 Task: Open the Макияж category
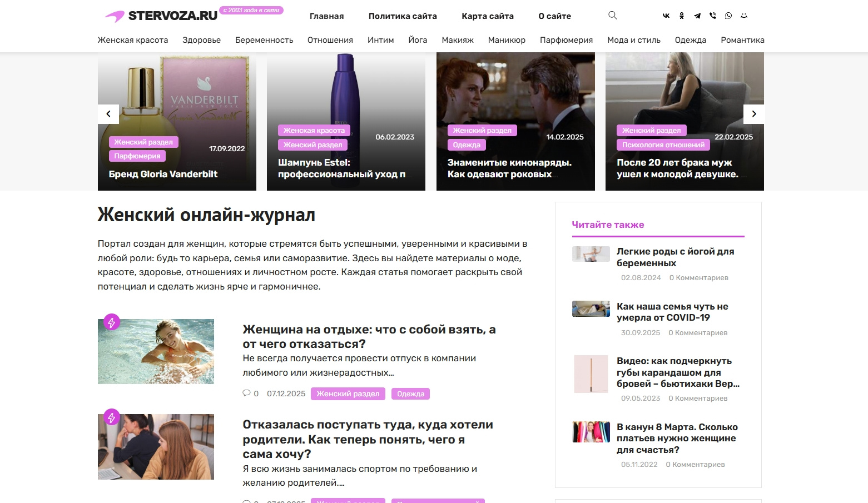coord(458,40)
